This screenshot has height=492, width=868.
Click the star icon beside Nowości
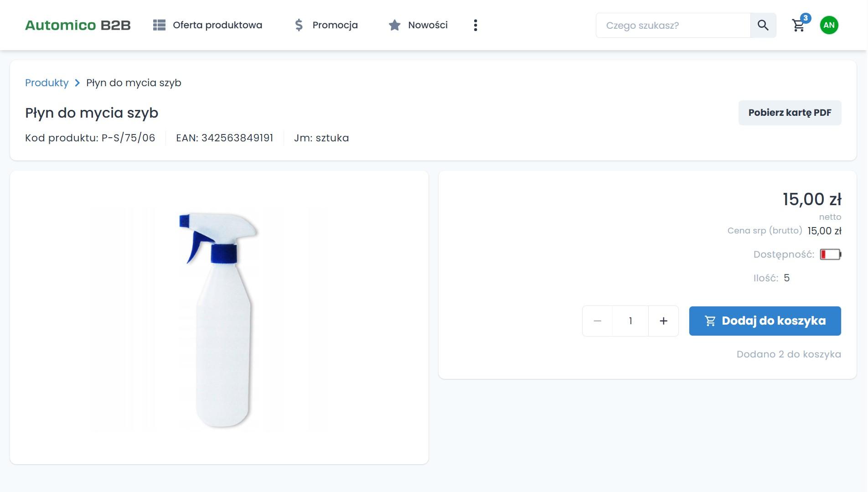pos(394,25)
